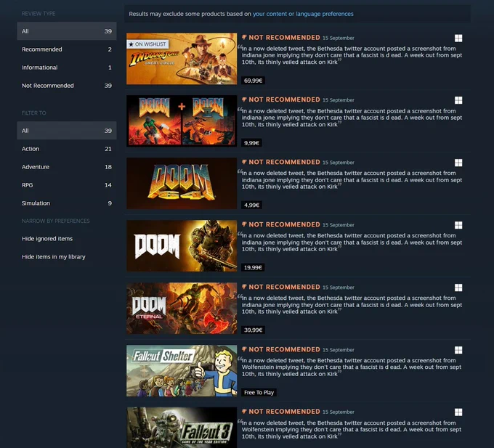Filter results to Action genre
This screenshot has height=448, width=494.
coord(67,149)
